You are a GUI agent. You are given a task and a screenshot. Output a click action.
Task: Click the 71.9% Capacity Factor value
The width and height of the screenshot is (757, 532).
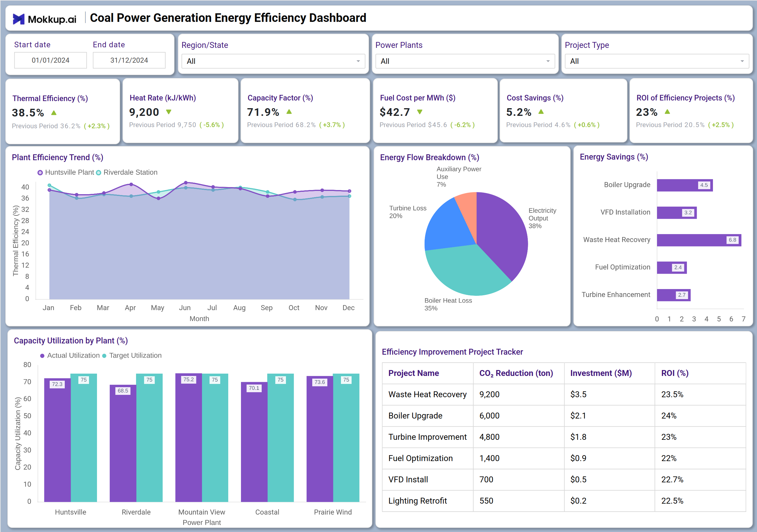(263, 112)
